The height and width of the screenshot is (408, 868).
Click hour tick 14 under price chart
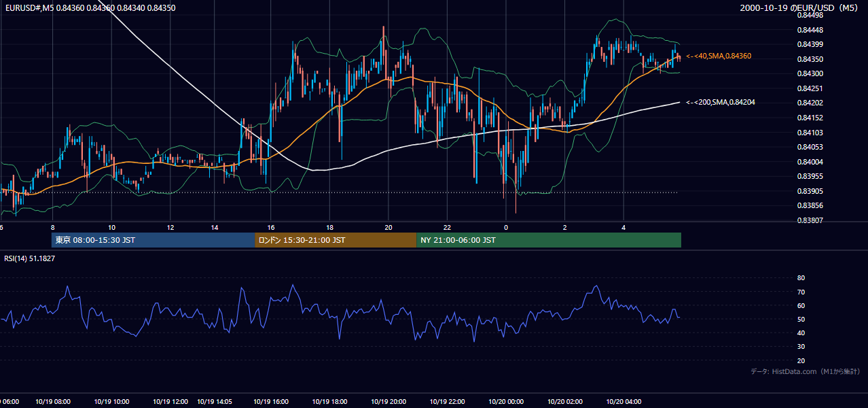[x=214, y=227]
